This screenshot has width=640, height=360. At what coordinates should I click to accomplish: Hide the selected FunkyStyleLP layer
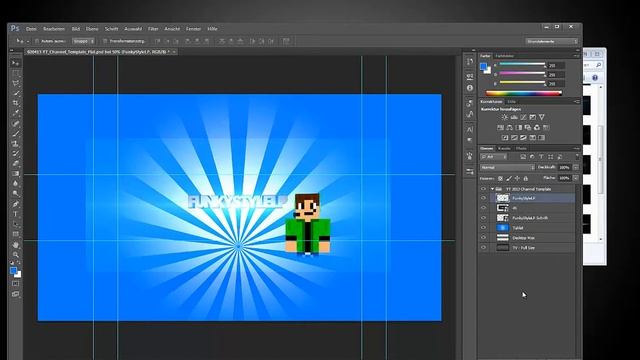[483, 198]
